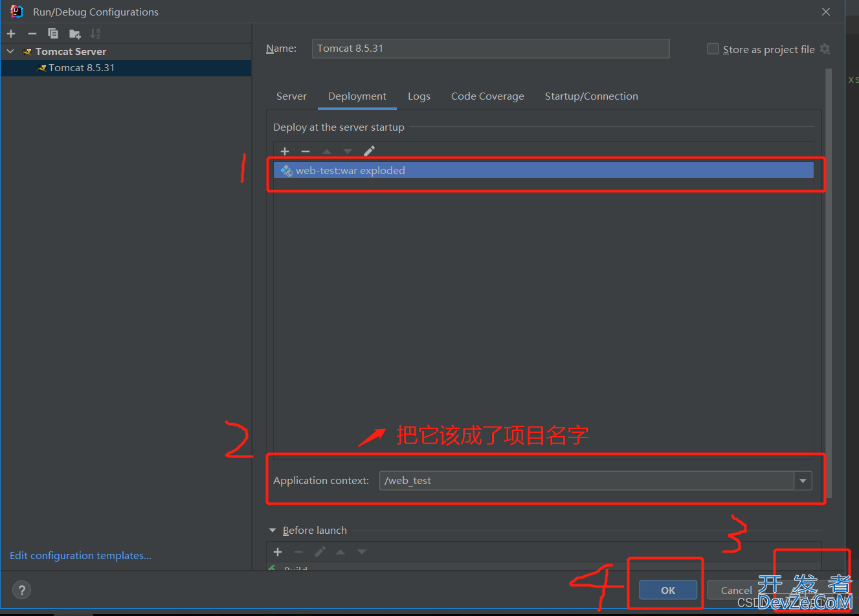Edit the Before launch task
The height and width of the screenshot is (616, 859).
[320, 552]
